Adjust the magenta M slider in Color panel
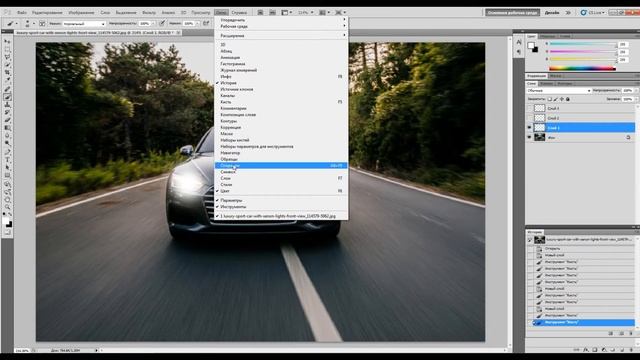The image size is (640, 360). pyautogui.click(x=583, y=52)
